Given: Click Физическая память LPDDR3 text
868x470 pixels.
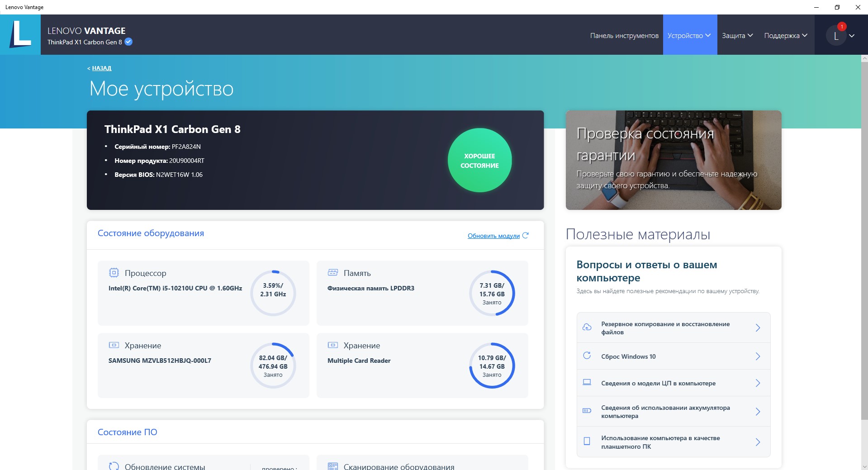Looking at the screenshot, I should (371, 288).
